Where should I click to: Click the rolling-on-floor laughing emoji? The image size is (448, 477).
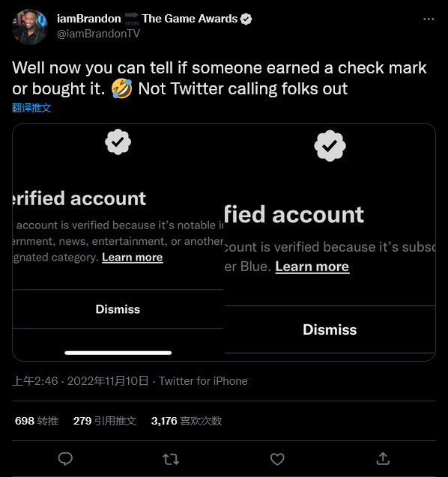click(121, 89)
